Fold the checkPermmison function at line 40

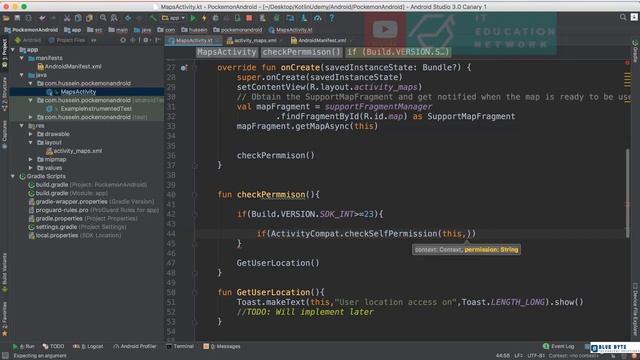pos(195,195)
